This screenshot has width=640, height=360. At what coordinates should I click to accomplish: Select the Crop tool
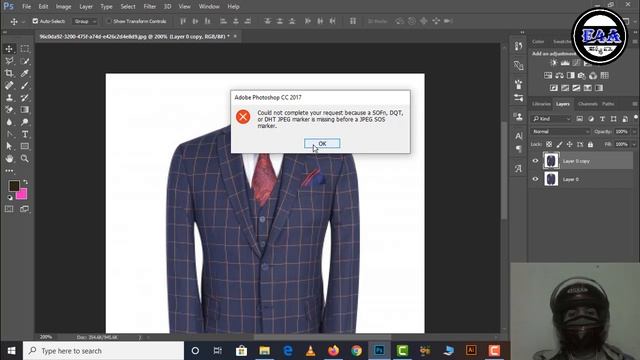9,73
